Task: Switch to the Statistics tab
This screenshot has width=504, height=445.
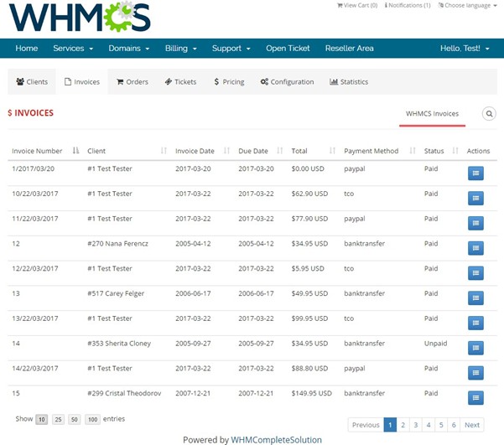Action: [x=349, y=82]
